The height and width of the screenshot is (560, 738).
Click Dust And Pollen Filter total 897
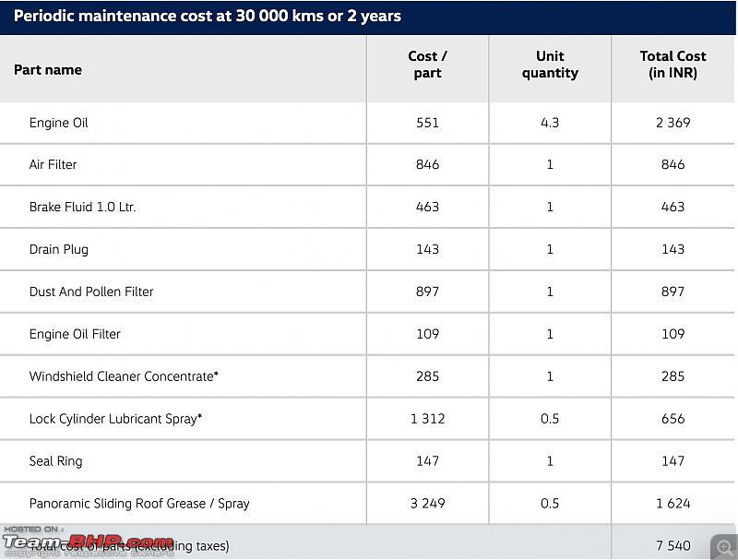click(x=673, y=292)
